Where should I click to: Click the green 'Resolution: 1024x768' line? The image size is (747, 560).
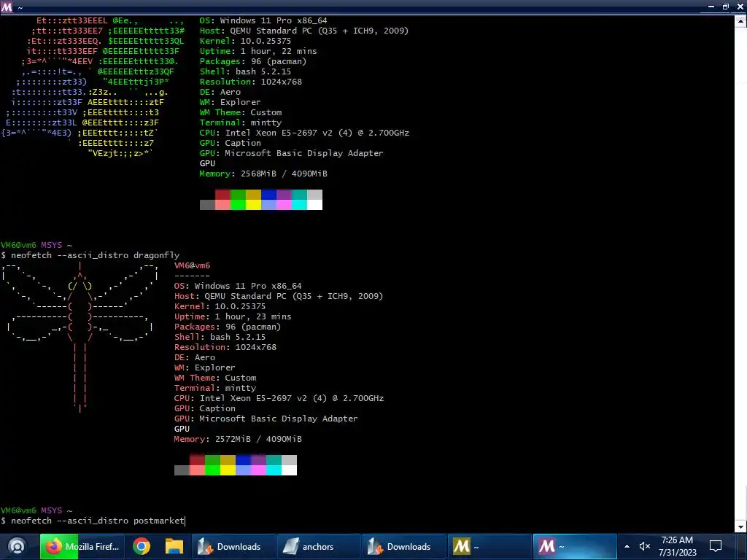pyautogui.click(x=251, y=82)
